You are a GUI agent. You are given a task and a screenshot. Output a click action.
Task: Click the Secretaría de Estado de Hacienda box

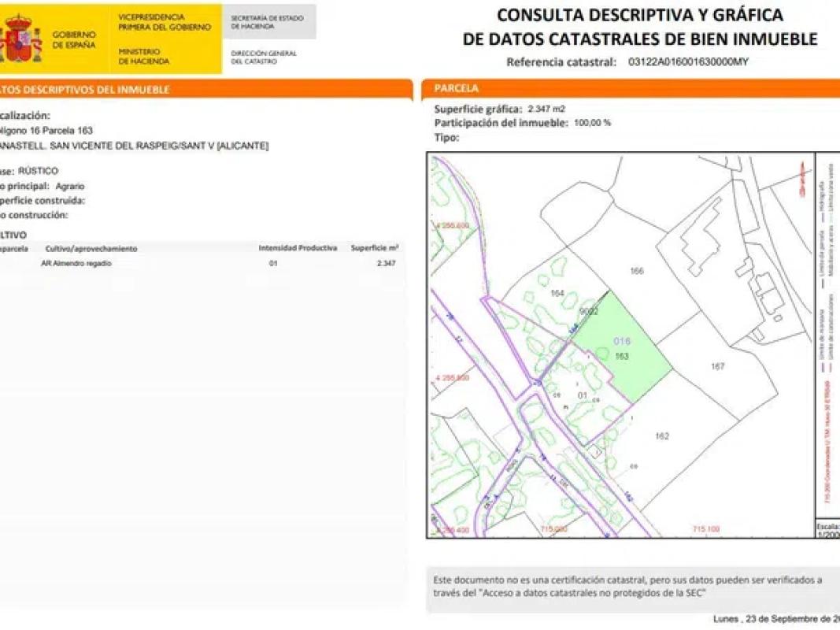pyautogui.click(x=270, y=22)
